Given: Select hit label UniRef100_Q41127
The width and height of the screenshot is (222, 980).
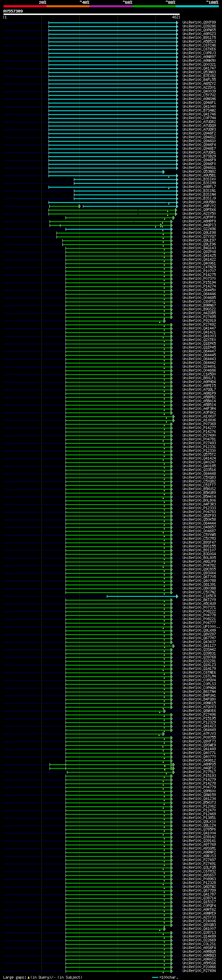Looking at the screenshot, I should [x=199, y=646].
